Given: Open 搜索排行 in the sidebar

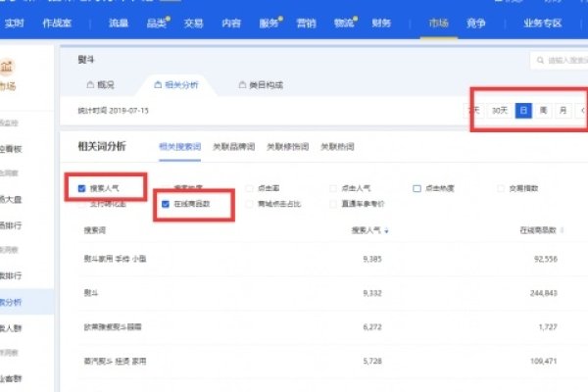Looking at the screenshot, I should 11,275.
